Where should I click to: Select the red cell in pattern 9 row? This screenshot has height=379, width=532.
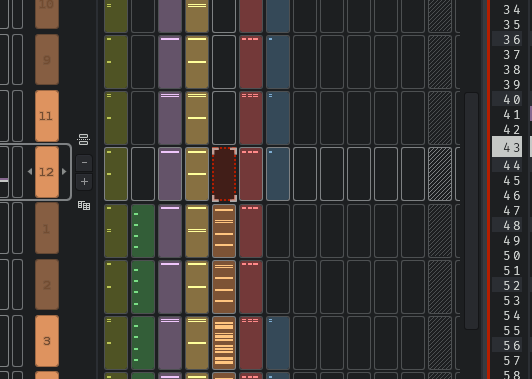[251, 62]
